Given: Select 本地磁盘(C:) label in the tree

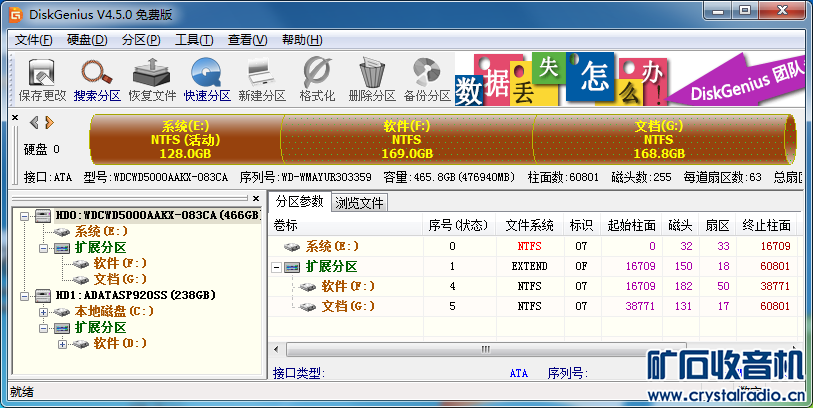Looking at the screenshot, I should coord(114,312).
